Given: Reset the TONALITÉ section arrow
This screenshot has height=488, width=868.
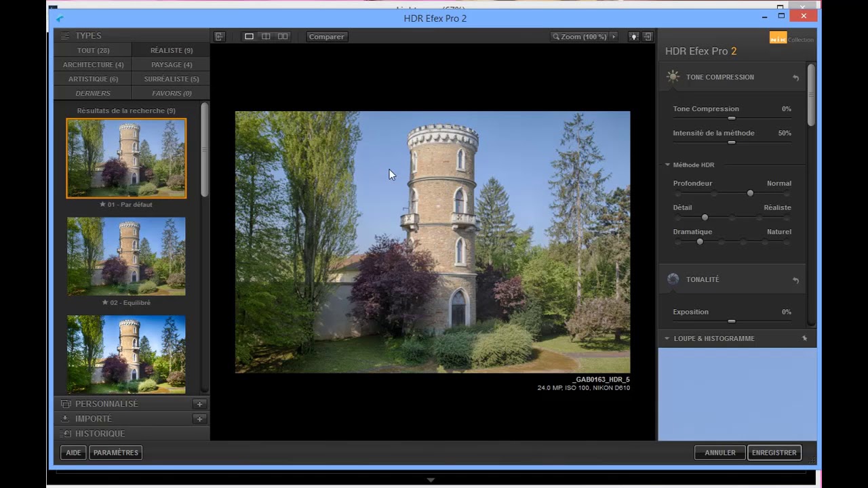Looking at the screenshot, I should pos(796,281).
